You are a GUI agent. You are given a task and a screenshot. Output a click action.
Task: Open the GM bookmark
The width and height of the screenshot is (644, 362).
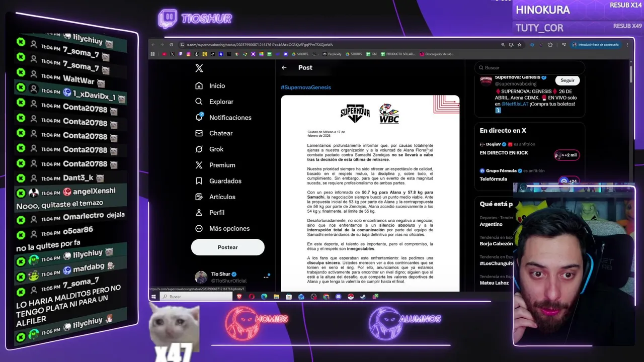pos(371,54)
